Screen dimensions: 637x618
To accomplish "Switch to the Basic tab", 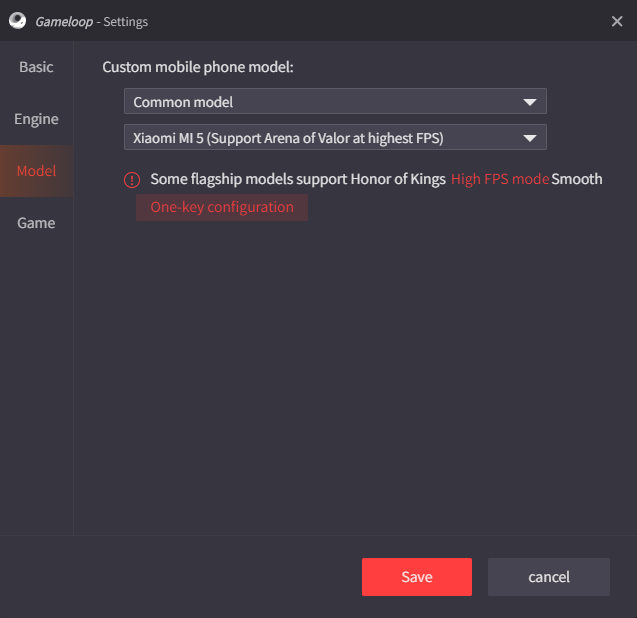I will (x=36, y=67).
